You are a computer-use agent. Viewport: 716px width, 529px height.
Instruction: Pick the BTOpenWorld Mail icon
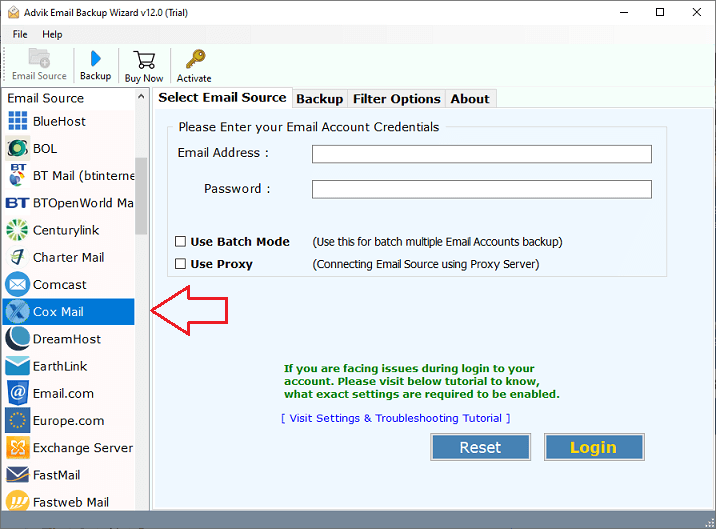pos(17,203)
